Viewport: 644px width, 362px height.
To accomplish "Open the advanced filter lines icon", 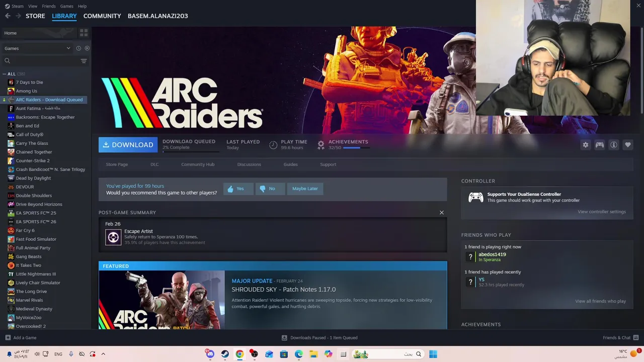I will point(84,61).
